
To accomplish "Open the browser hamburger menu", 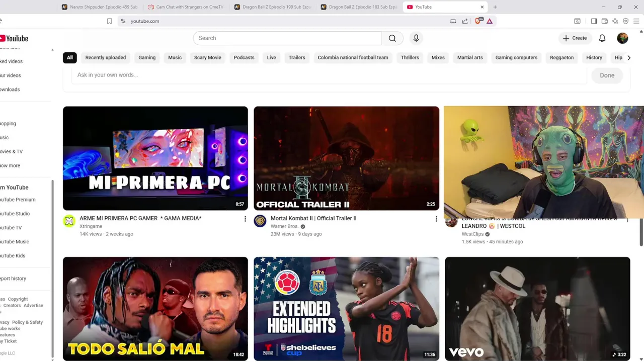I will click(636, 21).
